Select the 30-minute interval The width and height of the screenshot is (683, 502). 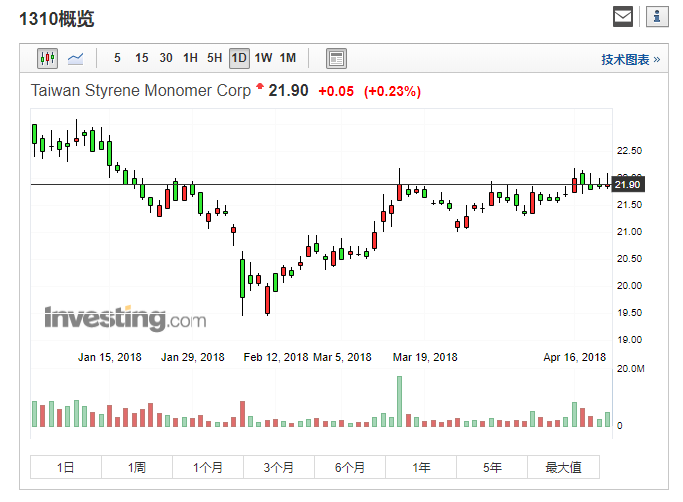click(x=166, y=58)
